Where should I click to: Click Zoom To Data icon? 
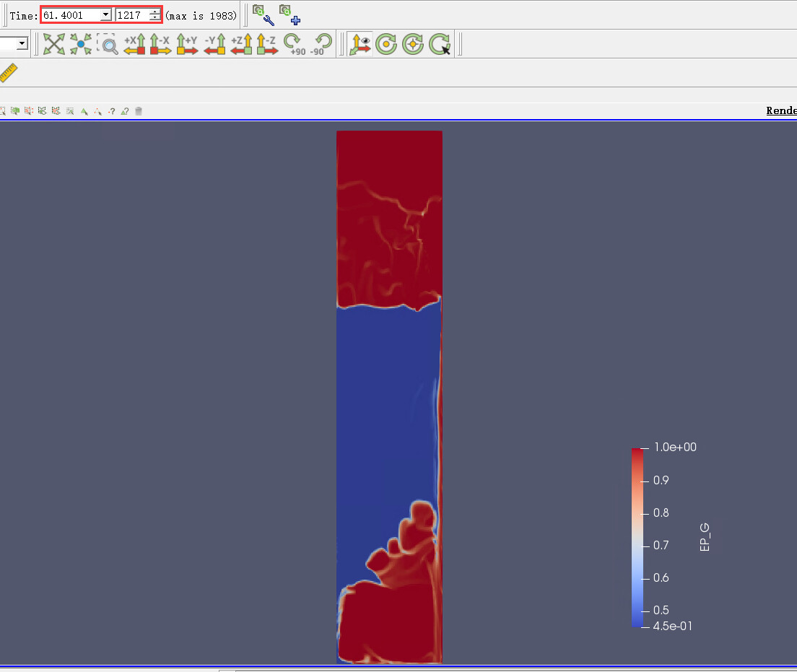81,44
